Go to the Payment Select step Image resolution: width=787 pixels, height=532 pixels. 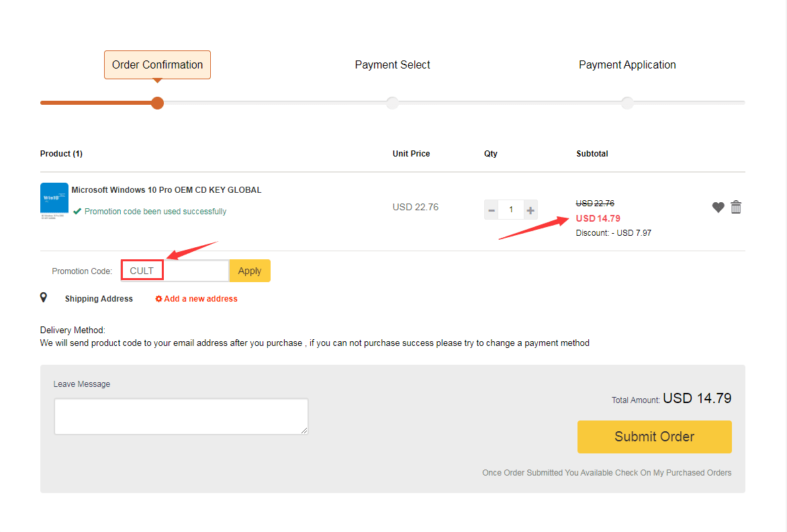392,65
